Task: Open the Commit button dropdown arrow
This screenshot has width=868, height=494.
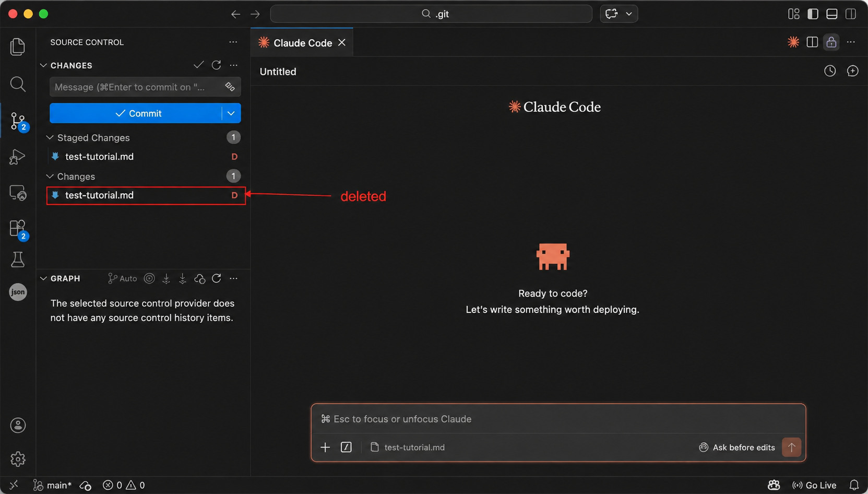Action: coord(231,113)
